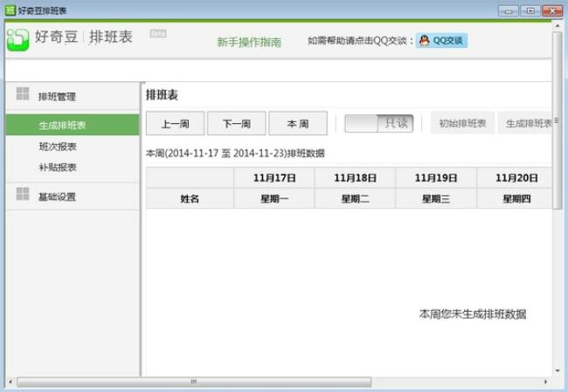Toggle the 只读 read-only switch

(379, 123)
